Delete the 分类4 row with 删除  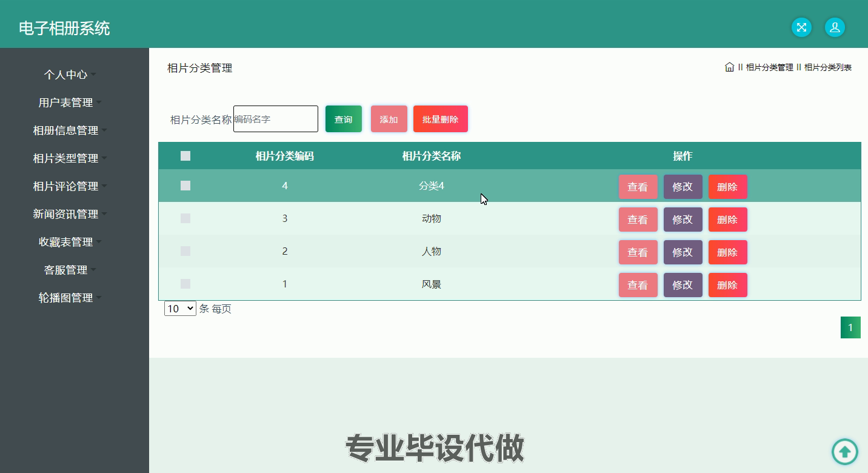727,187
